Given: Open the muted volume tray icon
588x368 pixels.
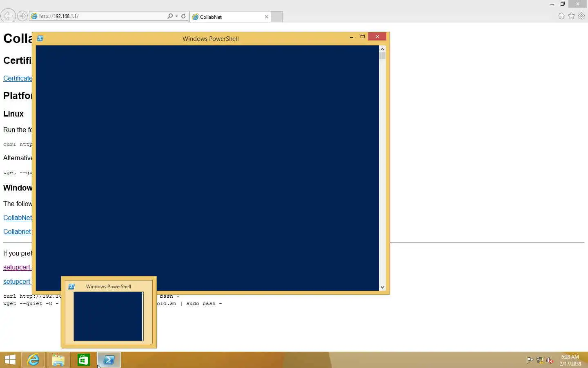Looking at the screenshot, I should 550,360.
